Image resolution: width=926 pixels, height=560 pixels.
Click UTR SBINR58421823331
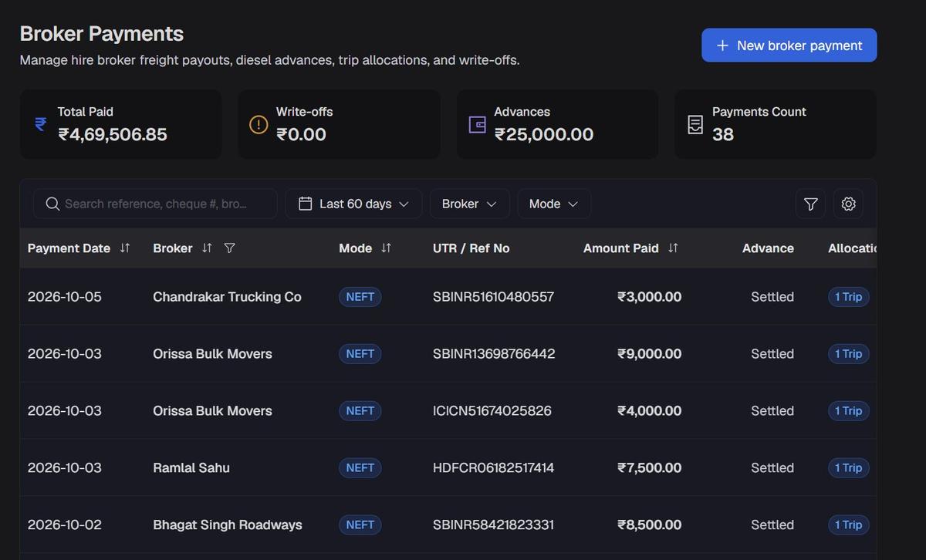coord(493,525)
